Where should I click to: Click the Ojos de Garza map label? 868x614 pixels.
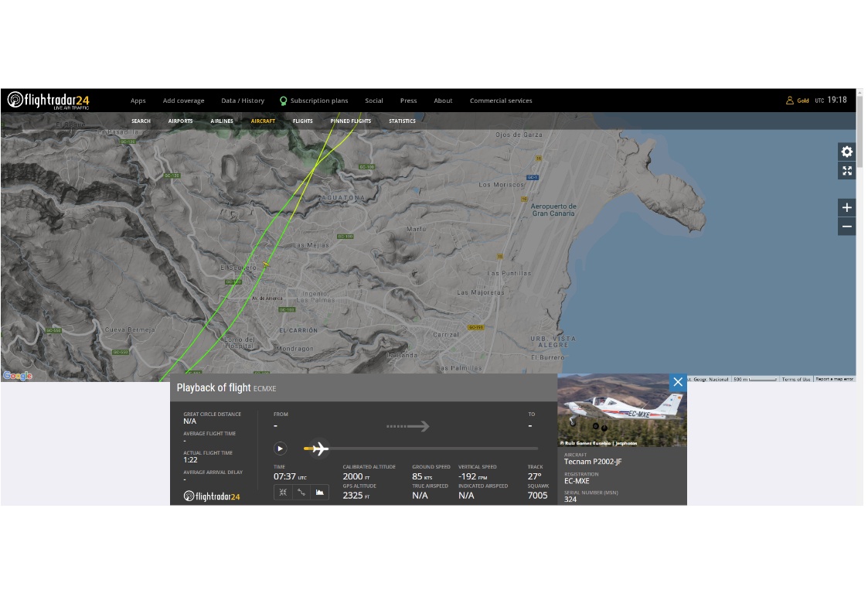519,135
